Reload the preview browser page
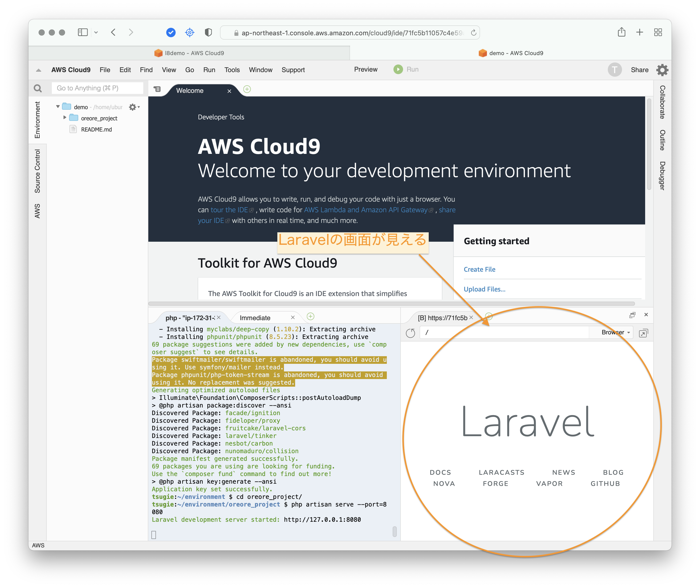The image size is (700, 588). point(410,333)
